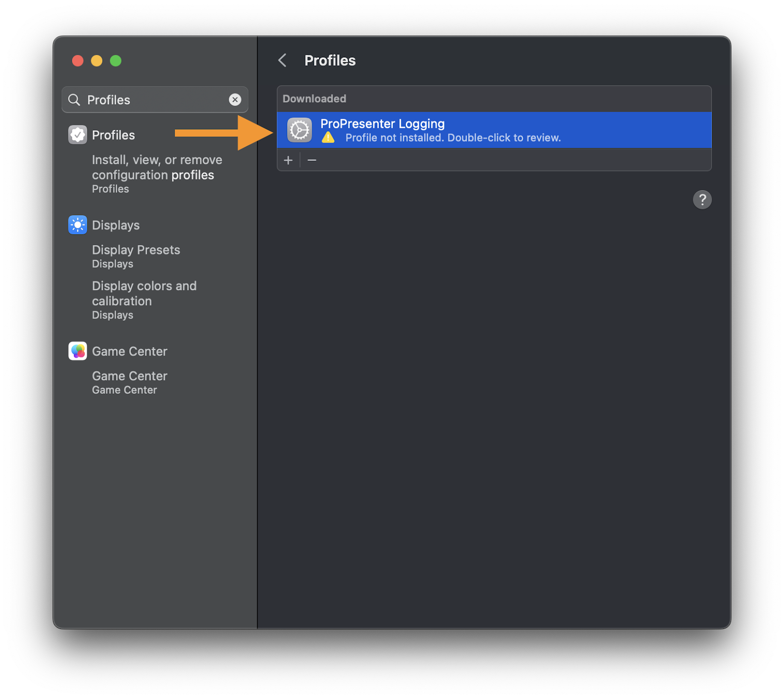The image size is (784, 699).
Task: Select Display colors and calibration result
Action: pos(144,300)
